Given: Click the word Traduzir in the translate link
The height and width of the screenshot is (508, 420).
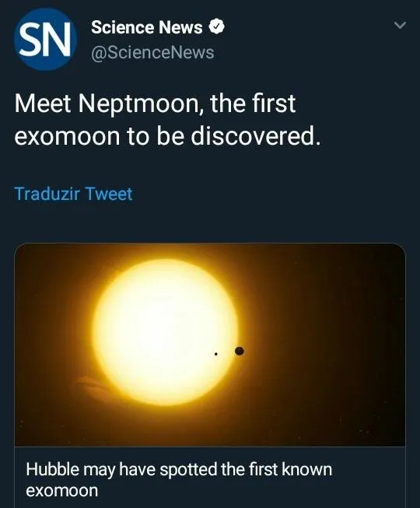Looking at the screenshot, I should [x=47, y=194].
